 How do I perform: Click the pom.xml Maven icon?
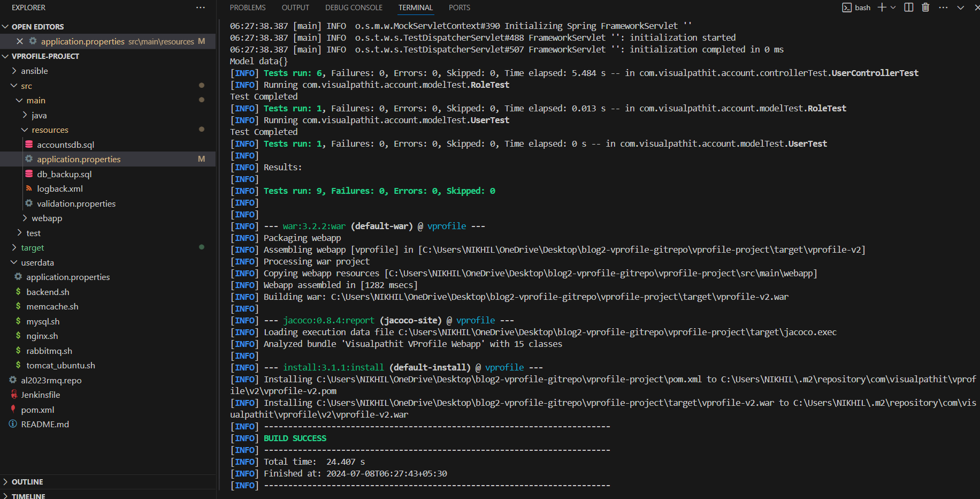coord(13,410)
